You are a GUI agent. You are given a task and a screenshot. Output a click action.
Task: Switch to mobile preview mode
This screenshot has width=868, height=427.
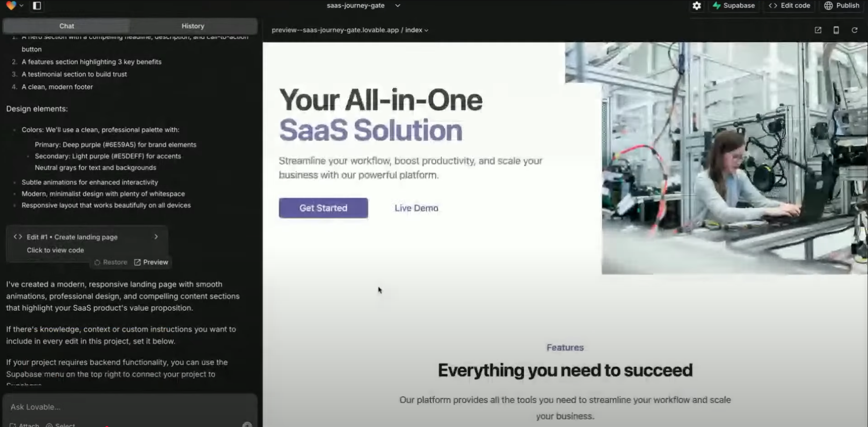836,30
